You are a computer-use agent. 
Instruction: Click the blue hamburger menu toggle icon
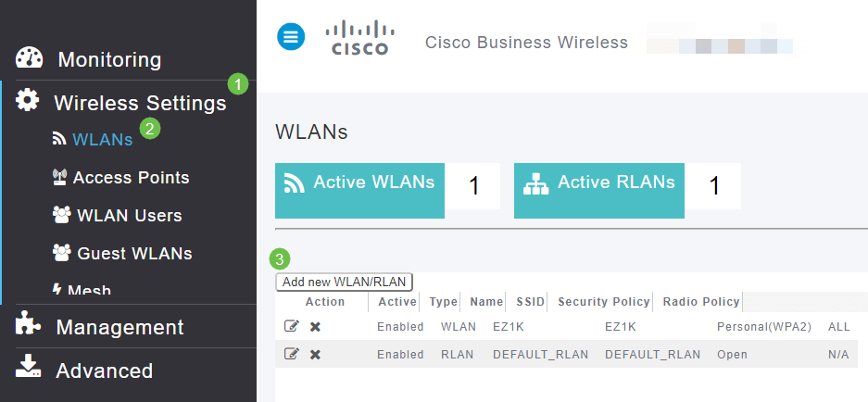[x=291, y=38]
